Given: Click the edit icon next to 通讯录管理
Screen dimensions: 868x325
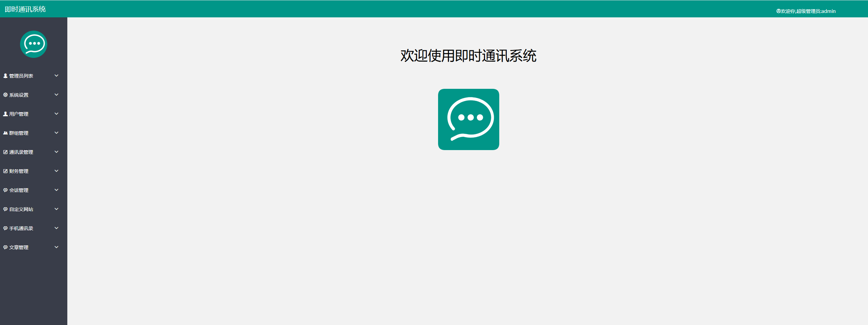Looking at the screenshot, I should (5, 152).
